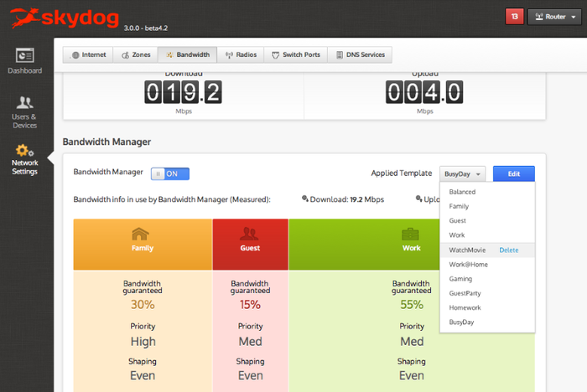Click the Guest 15% guaranteed value
This screenshot has height=392, width=587.
pyautogui.click(x=250, y=305)
